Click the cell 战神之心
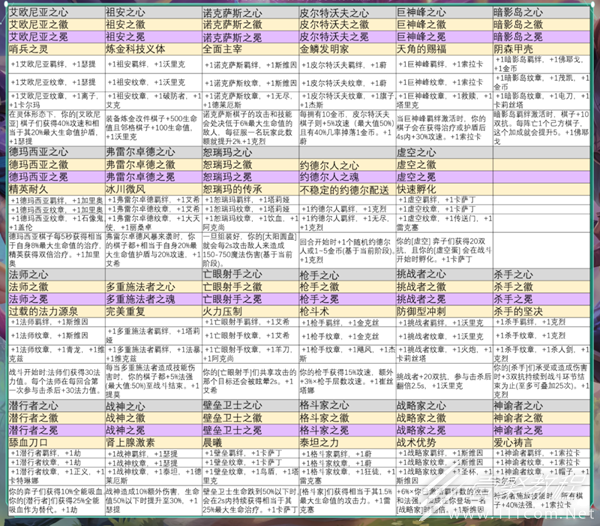The image size is (600, 526). 153,406
